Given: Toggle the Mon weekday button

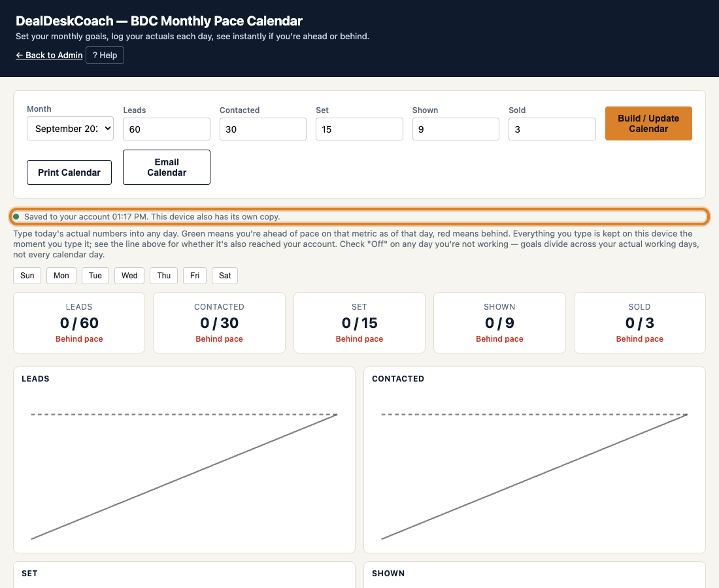Looking at the screenshot, I should point(61,276).
